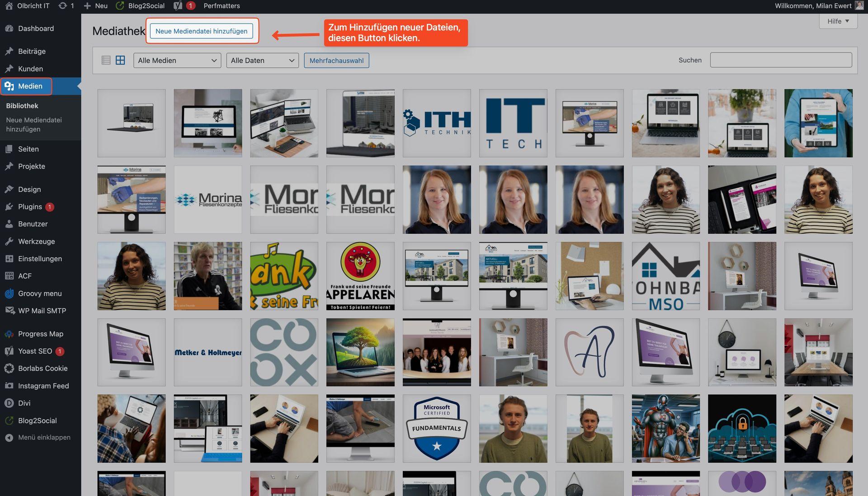Viewport: 868px width, 496px height.
Task: Select the Wohnbau MSO house logo thumbnail
Action: [666, 276]
